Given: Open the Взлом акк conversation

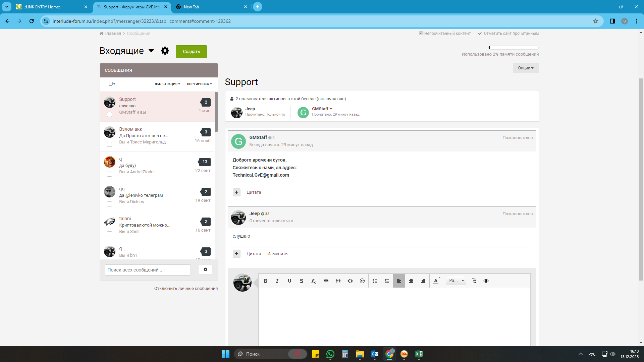Looking at the screenshot, I should (158, 136).
